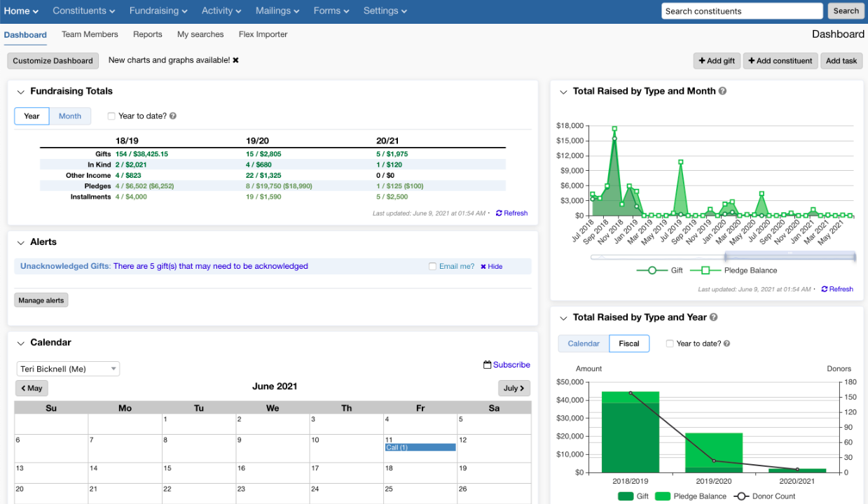Click help icon next to Fundraising Totals Year to date

172,116
